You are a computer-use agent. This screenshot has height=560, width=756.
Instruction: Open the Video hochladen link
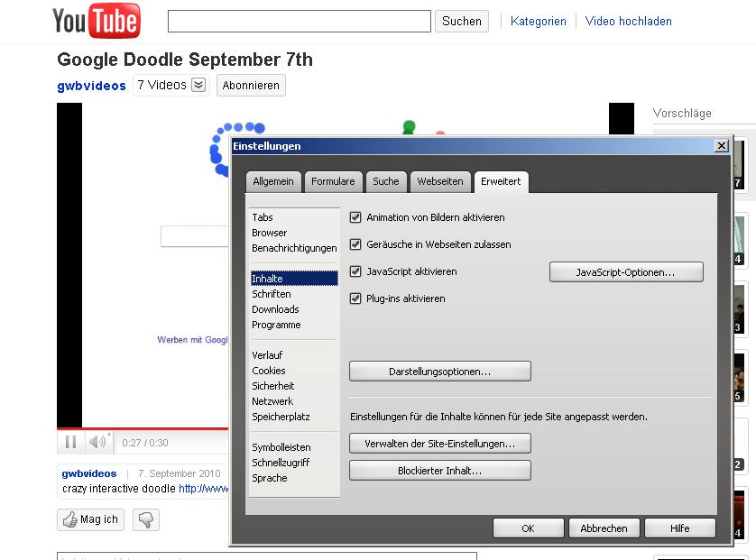(x=628, y=22)
